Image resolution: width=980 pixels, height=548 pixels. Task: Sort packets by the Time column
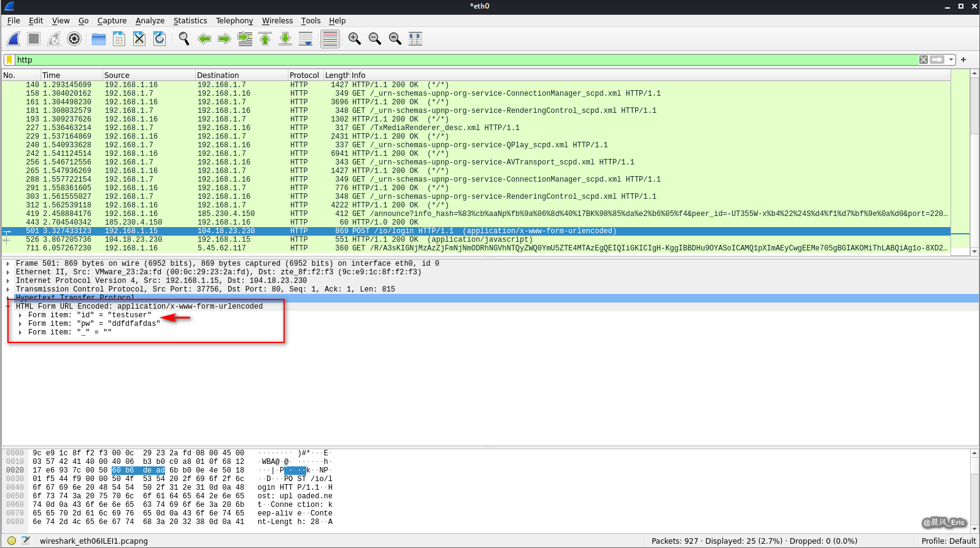pos(71,75)
